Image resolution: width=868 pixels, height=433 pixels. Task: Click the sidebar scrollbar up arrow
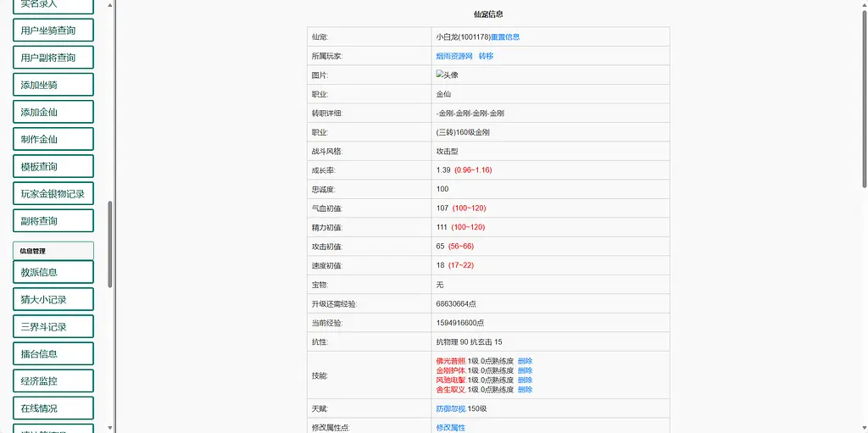(110, 5)
